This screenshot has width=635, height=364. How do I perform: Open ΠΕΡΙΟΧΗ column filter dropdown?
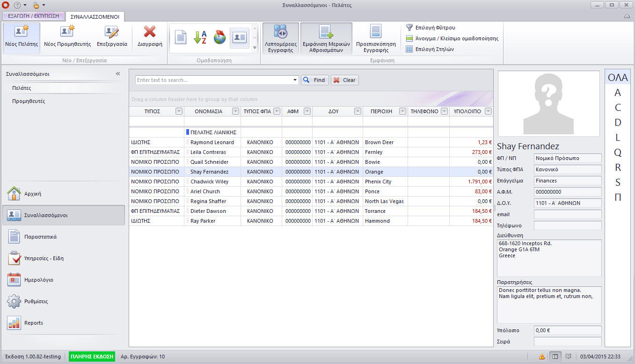pos(402,111)
